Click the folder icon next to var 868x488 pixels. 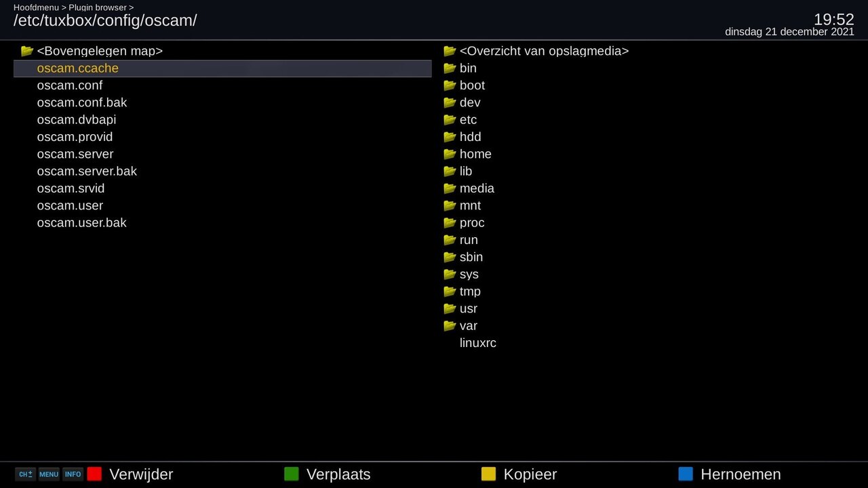pos(450,325)
